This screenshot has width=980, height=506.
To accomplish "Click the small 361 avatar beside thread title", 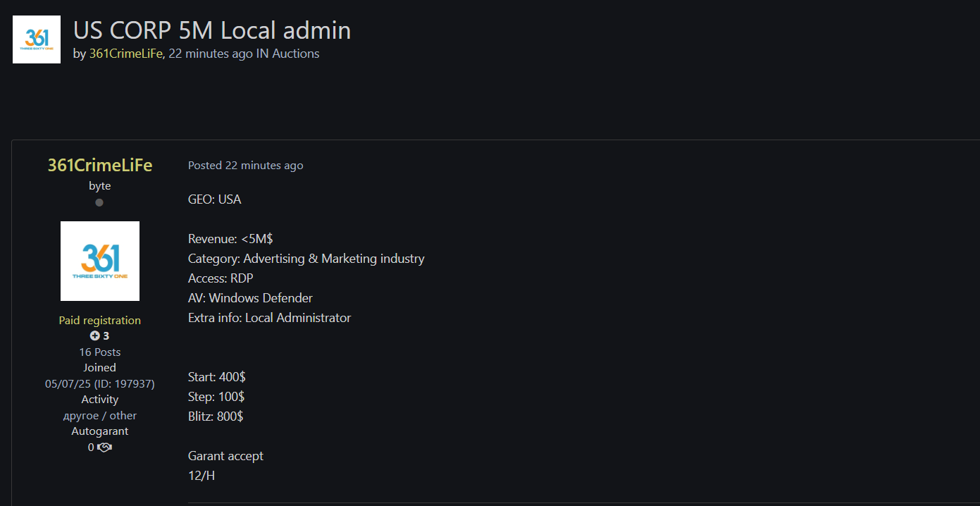I will (37, 39).
